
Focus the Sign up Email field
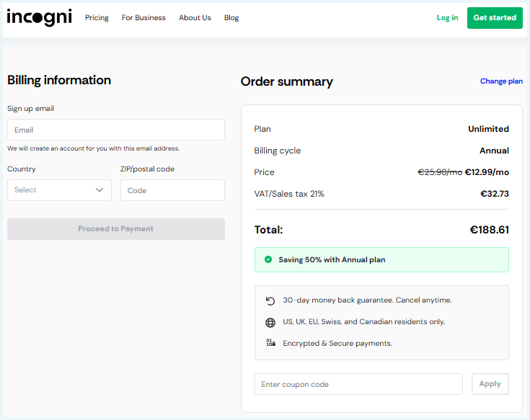pos(116,130)
